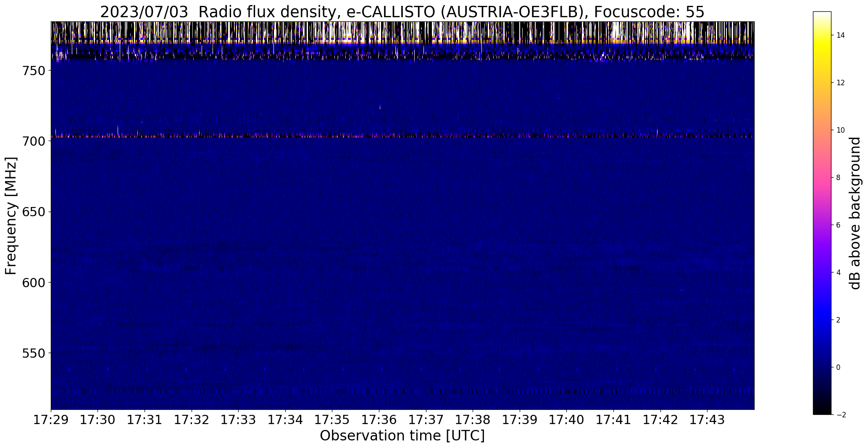Click the 17:39 time tick label

[520, 420]
